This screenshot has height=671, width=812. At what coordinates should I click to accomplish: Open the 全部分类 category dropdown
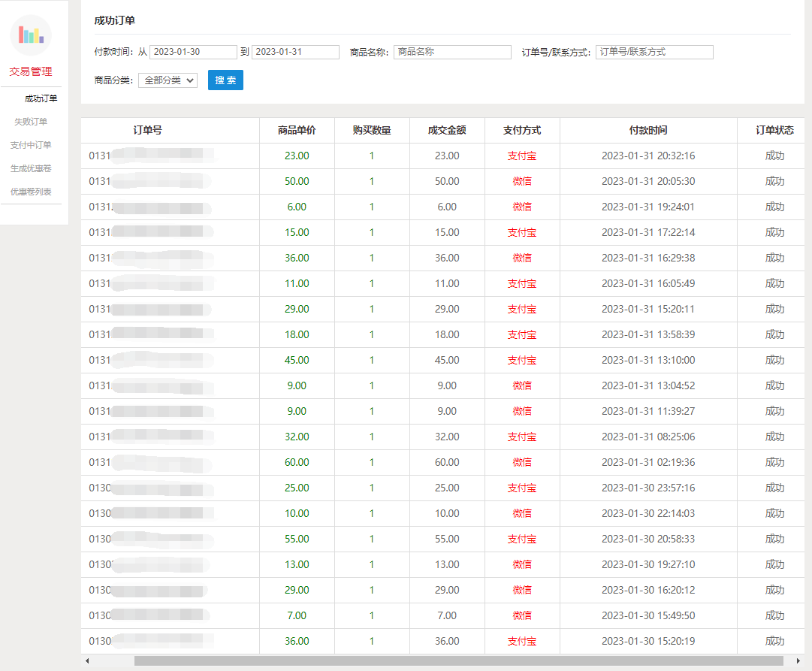tap(168, 80)
